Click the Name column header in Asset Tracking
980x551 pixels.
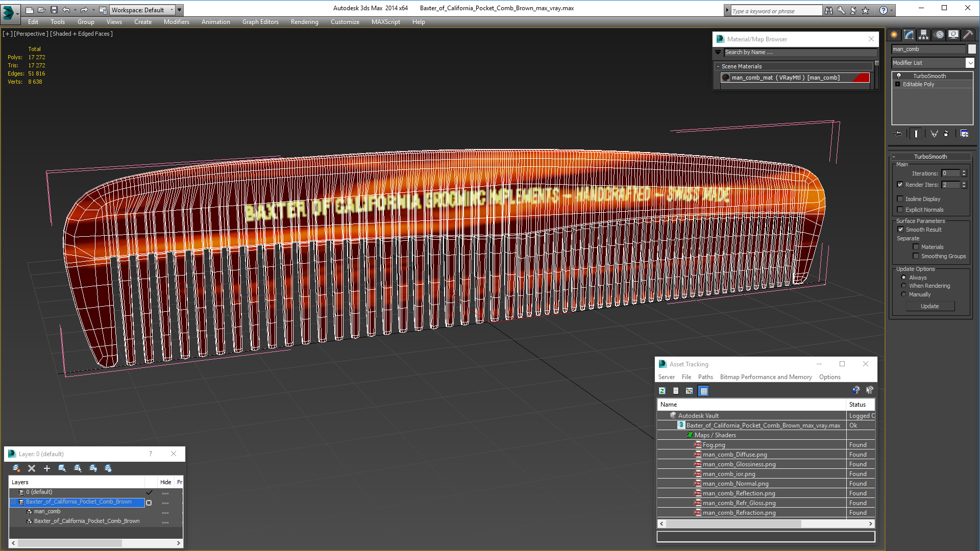[x=752, y=405]
